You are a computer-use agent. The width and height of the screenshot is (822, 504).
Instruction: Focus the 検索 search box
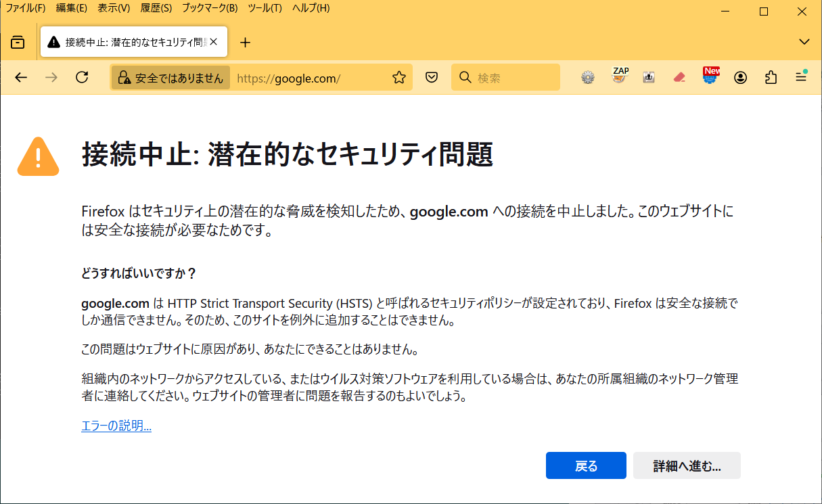coord(505,78)
